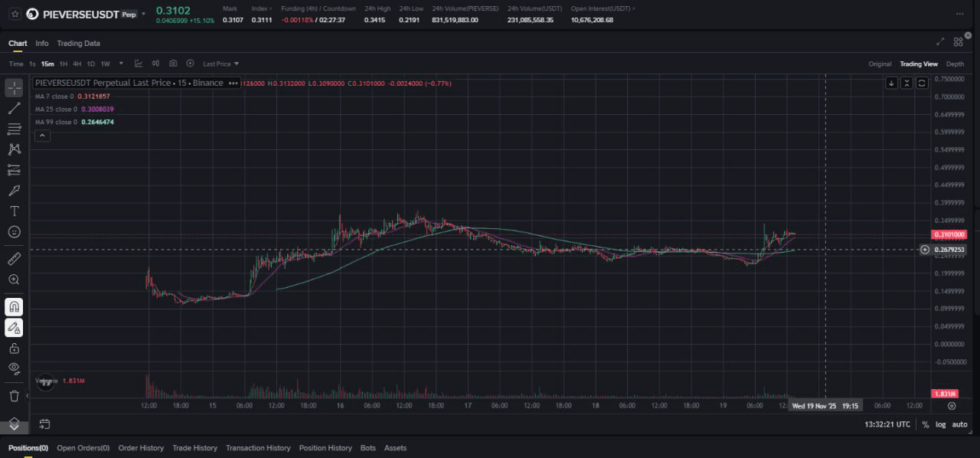Image resolution: width=980 pixels, height=458 pixels.
Task: Select the crosshair cursor tool
Action: pos(14,87)
